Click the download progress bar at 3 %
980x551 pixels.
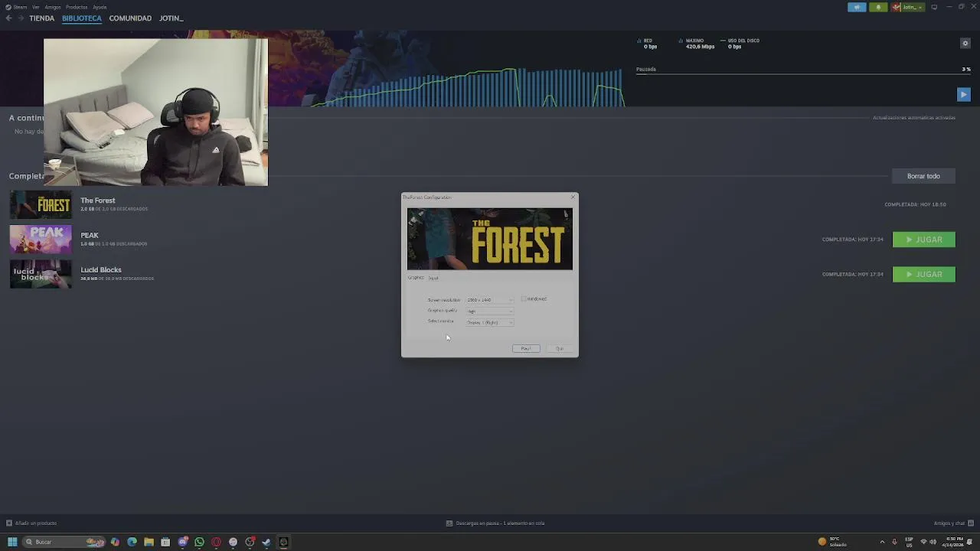[x=803, y=74]
